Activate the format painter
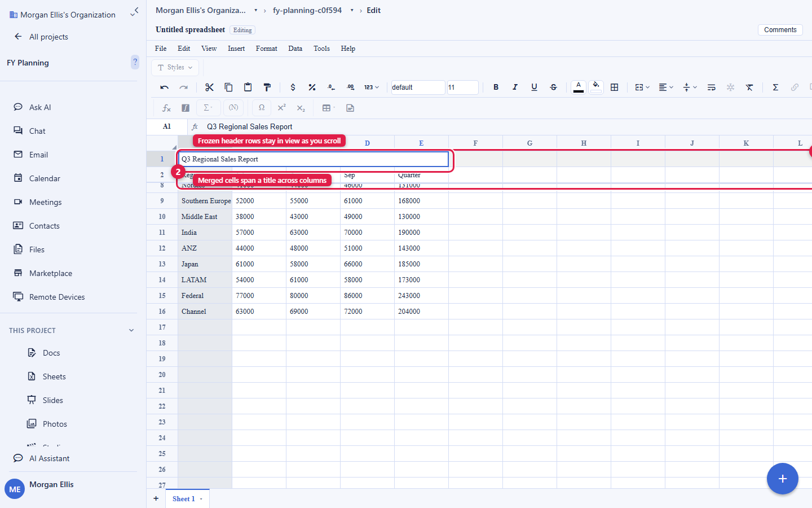The height and width of the screenshot is (508, 812). [x=267, y=87]
